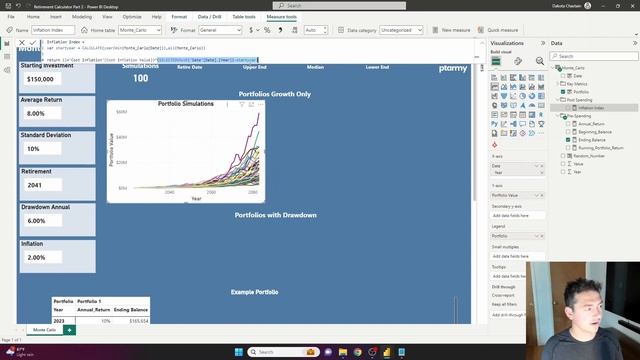
Task: Choose the donut chart visual
Action: point(532,96)
